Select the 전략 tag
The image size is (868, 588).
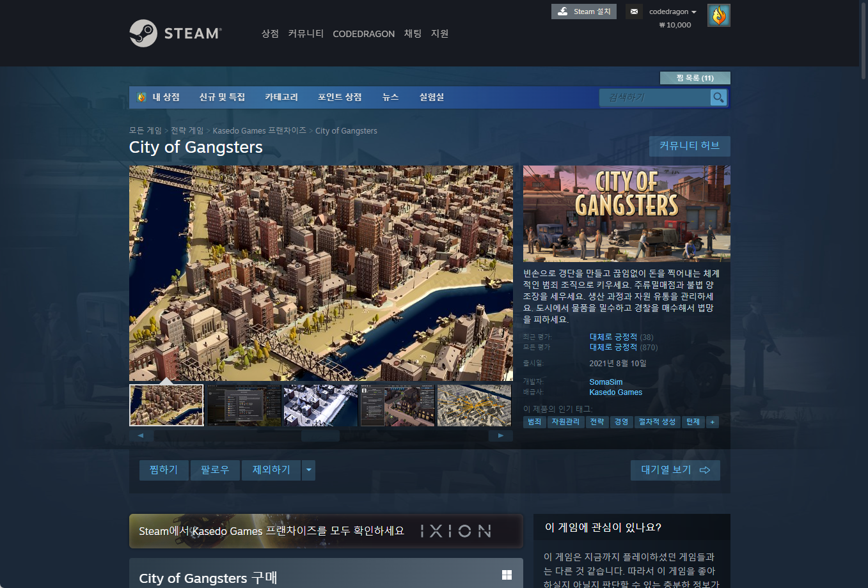pyautogui.click(x=597, y=422)
